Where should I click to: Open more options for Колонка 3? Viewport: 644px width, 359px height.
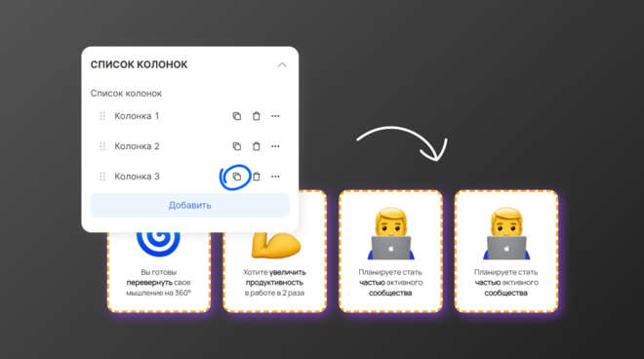click(275, 177)
